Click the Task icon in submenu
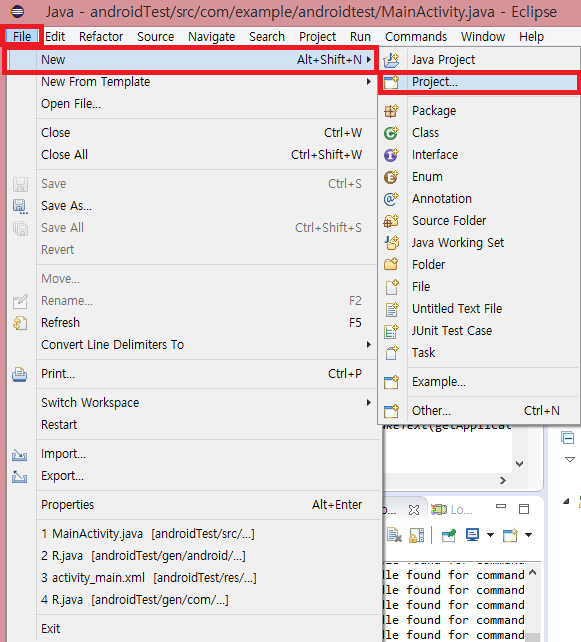 tap(392, 353)
